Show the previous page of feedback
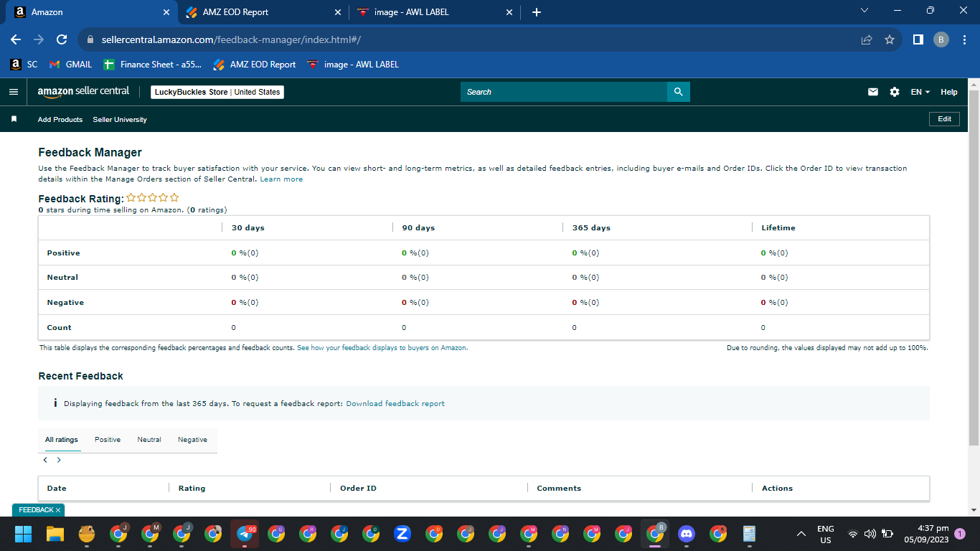 click(45, 460)
